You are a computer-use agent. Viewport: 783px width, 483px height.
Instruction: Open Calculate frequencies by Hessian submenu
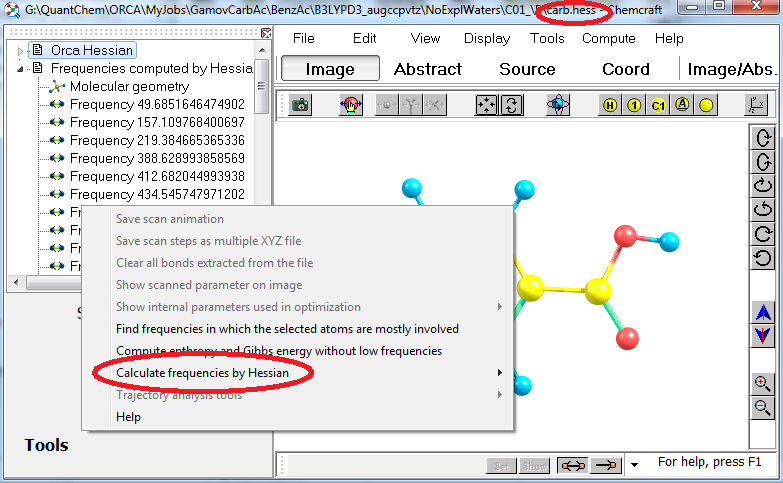pos(202,373)
